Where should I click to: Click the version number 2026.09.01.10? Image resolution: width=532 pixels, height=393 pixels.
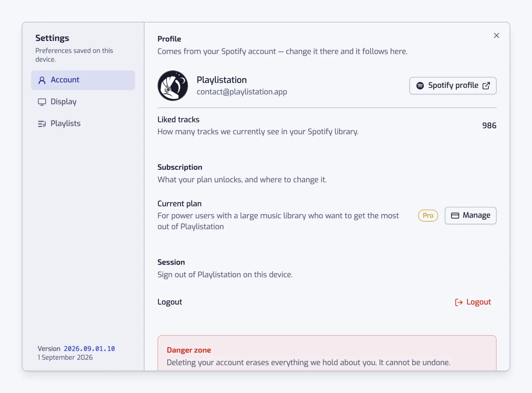pyautogui.click(x=89, y=349)
